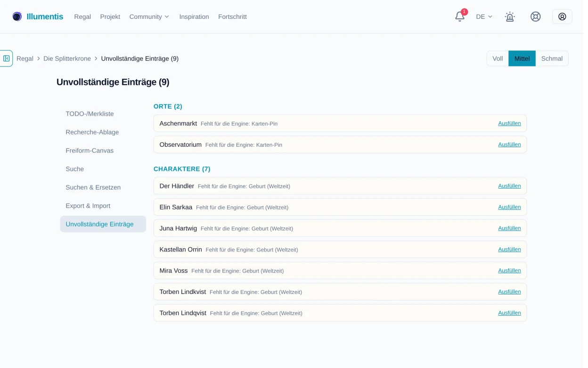Viewport: 588px width, 368px height.
Task: Navigate to Fortschritt
Action: pos(232,17)
